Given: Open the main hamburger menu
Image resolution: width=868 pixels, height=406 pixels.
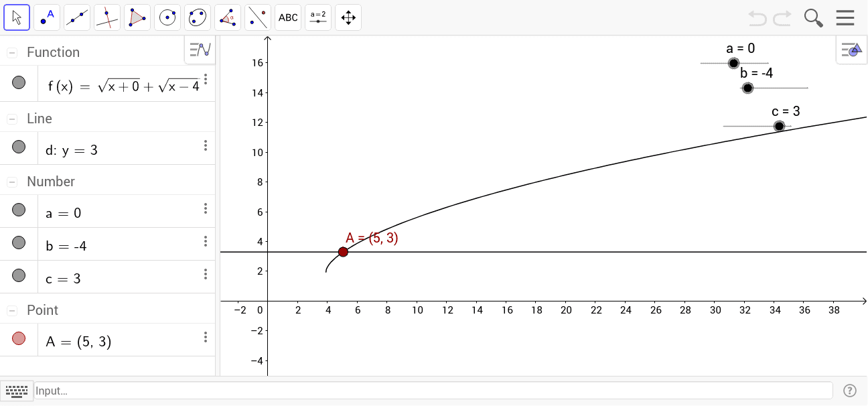Looking at the screenshot, I should [x=845, y=17].
